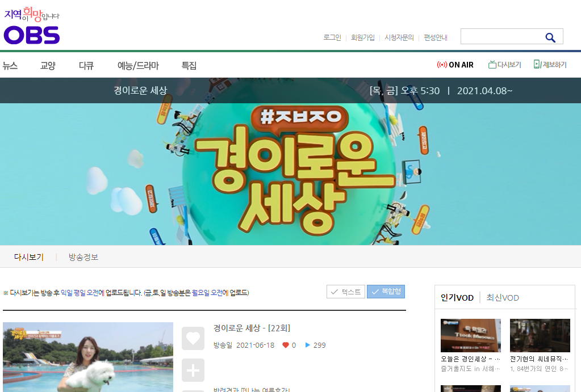This screenshot has width=581, height=392.
Task: Open the ON AIR live stream
Action: (455, 65)
